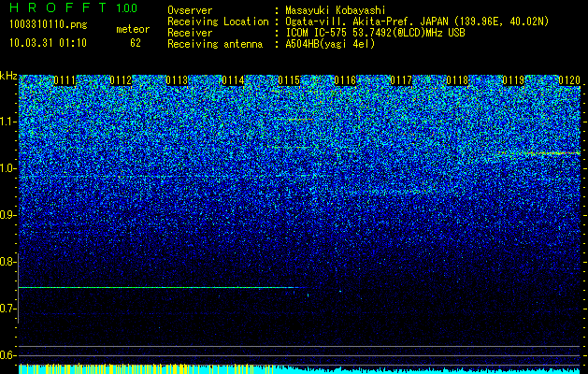The height and width of the screenshot is (374, 588).
Task: Click the 0111 time marker
Action: pos(65,80)
